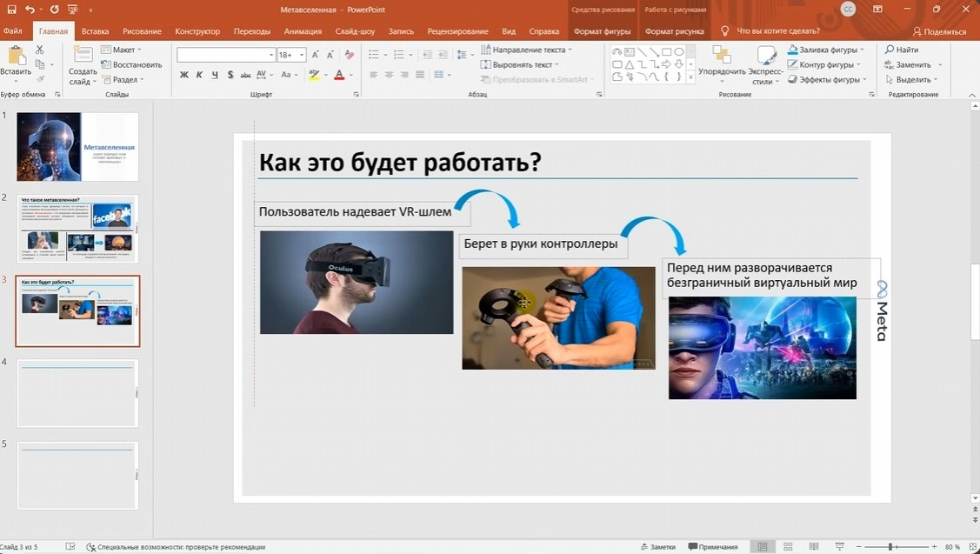Click the Восстановить button

(131, 64)
